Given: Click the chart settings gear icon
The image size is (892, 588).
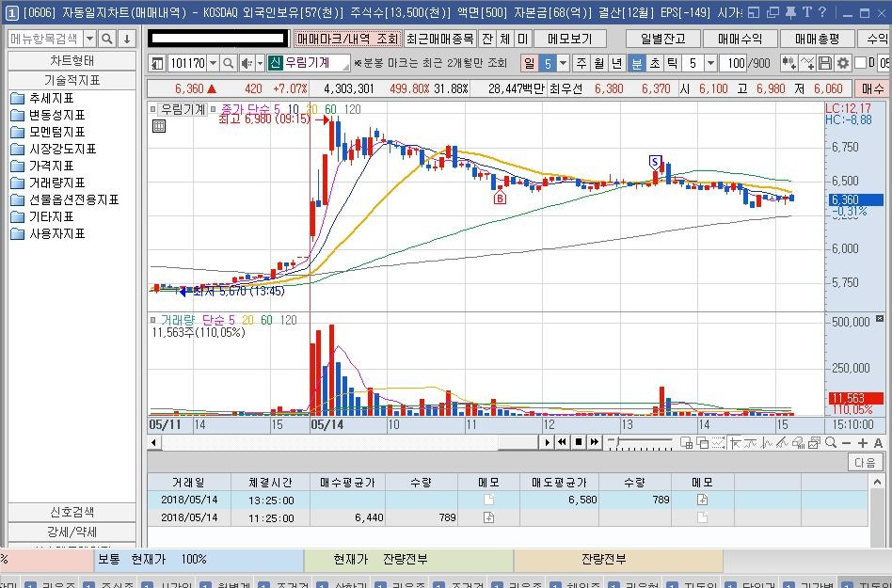Looking at the screenshot, I should click(x=842, y=63).
